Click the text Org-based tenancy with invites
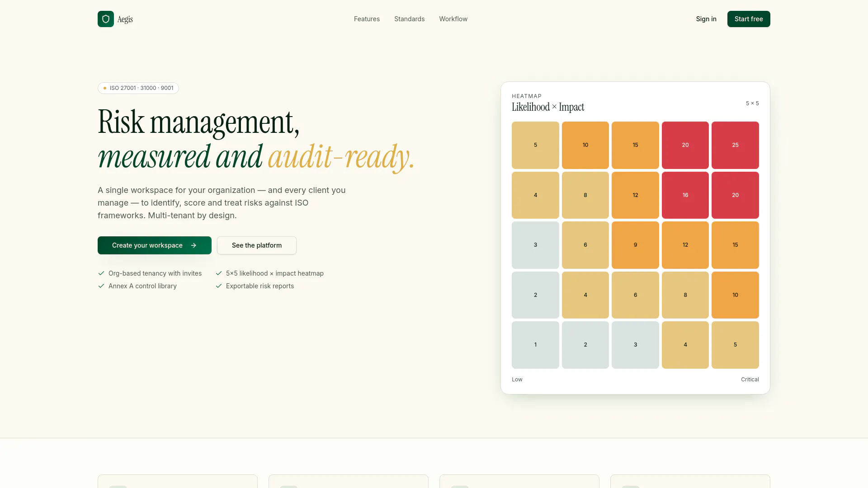This screenshot has width=868, height=488. [155, 273]
